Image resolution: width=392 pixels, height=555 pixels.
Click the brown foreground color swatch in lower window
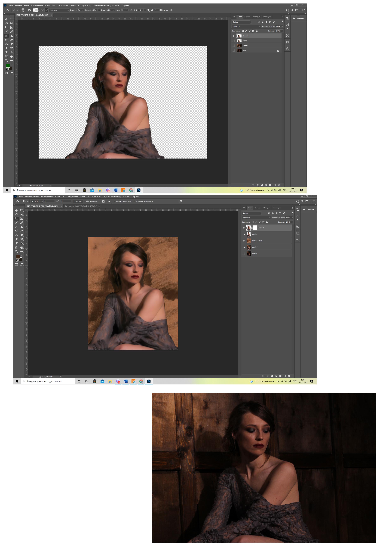click(x=18, y=257)
